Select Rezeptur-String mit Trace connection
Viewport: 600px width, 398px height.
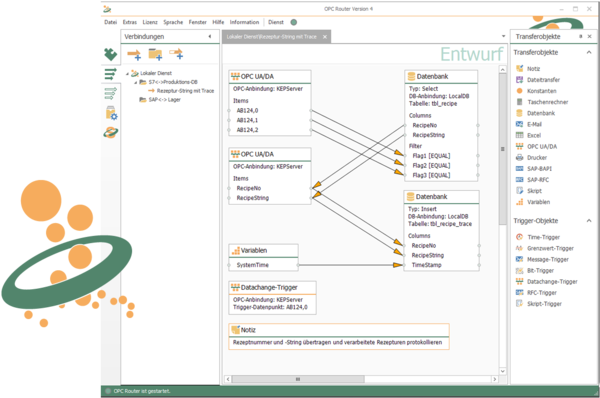pyautogui.click(x=185, y=91)
